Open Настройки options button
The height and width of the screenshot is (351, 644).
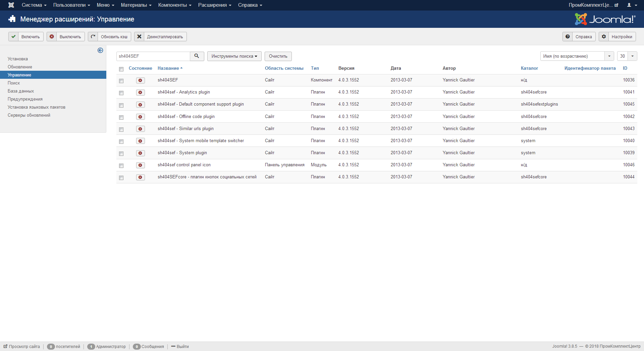click(617, 37)
